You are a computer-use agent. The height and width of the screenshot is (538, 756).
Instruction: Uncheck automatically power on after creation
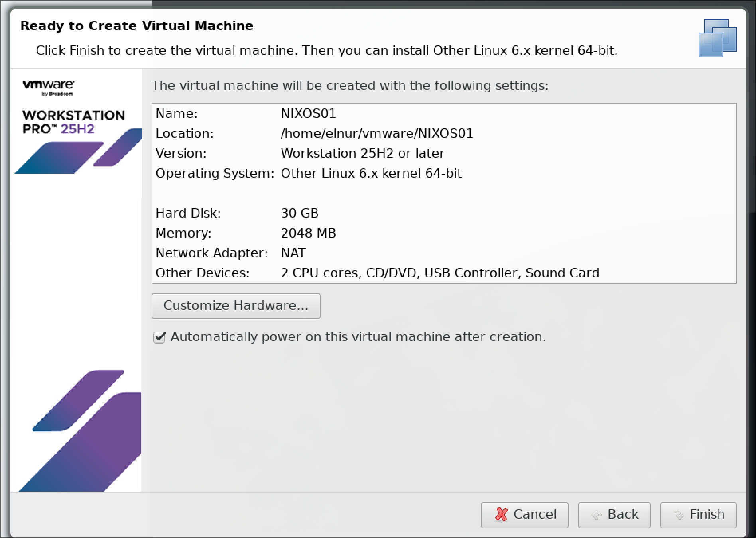[159, 337]
